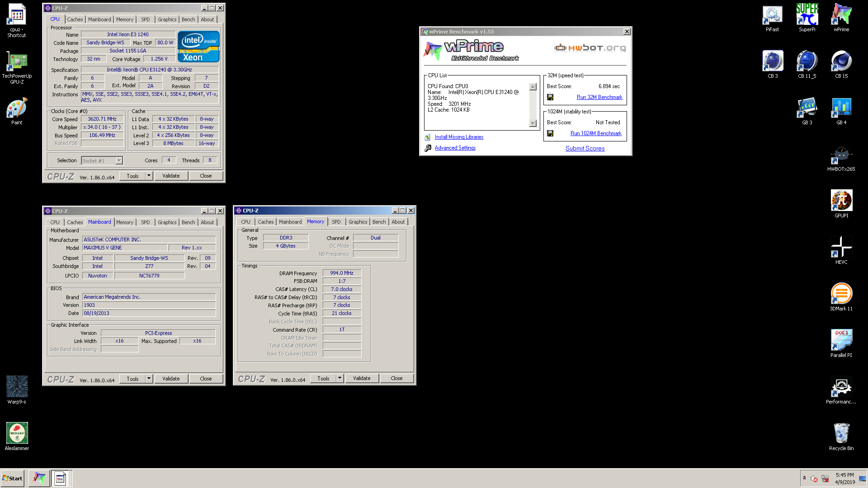Viewport: 868px width, 488px height.
Task: Open the Paint desktop icon
Action: tap(17, 111)
